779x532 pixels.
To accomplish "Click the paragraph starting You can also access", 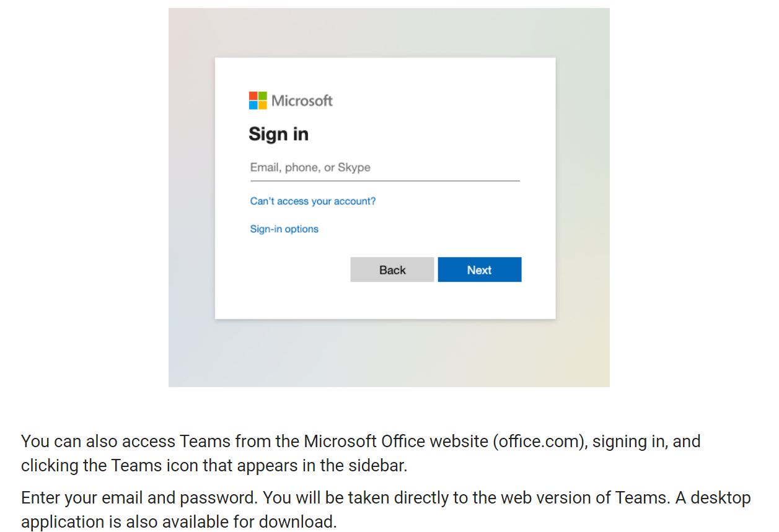I will point(361,453).
